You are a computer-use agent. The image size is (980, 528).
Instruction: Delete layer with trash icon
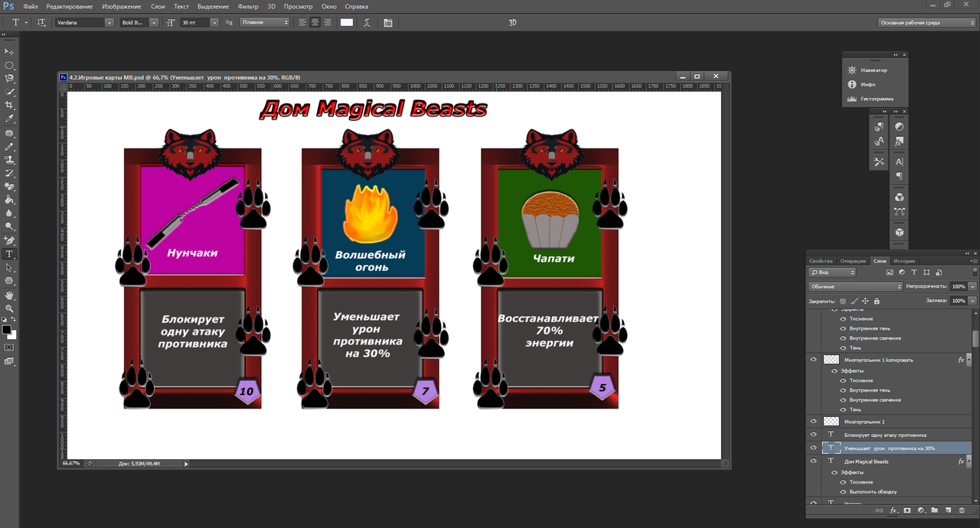point(962,510)
